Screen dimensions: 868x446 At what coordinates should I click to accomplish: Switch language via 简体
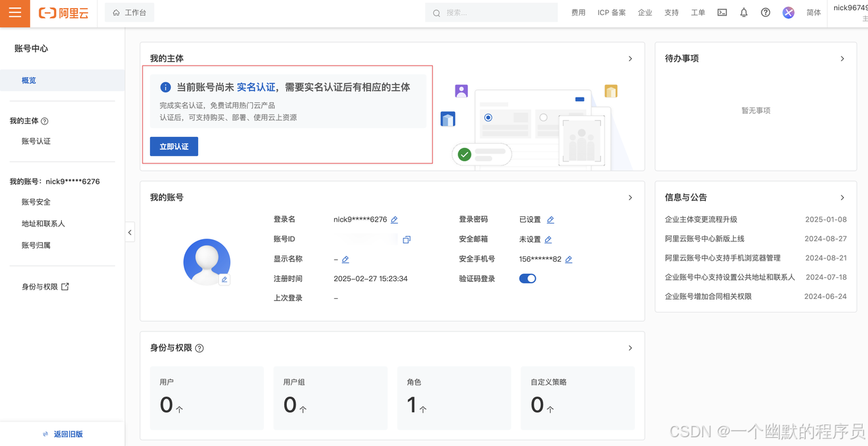(x=814, y=13)
